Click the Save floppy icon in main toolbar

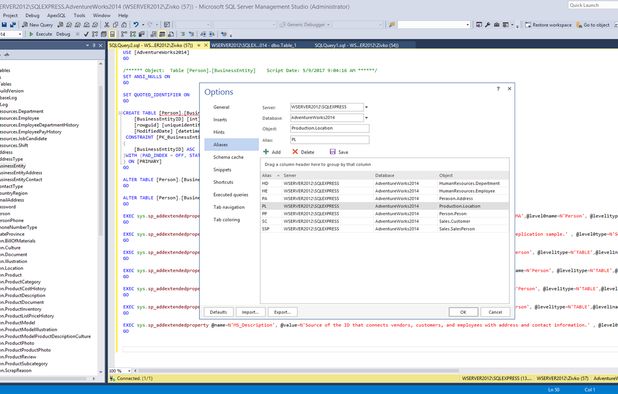click(x=4, y=25)
